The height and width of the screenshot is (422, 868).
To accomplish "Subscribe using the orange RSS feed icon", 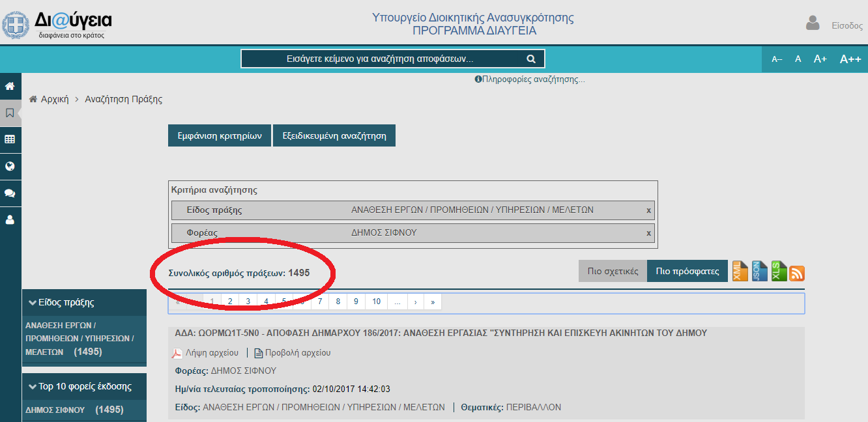I will 797,274.
